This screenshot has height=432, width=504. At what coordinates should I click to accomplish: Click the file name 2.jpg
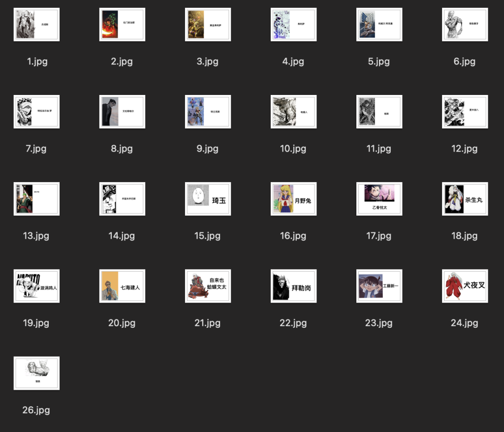[x=122, y=62]
